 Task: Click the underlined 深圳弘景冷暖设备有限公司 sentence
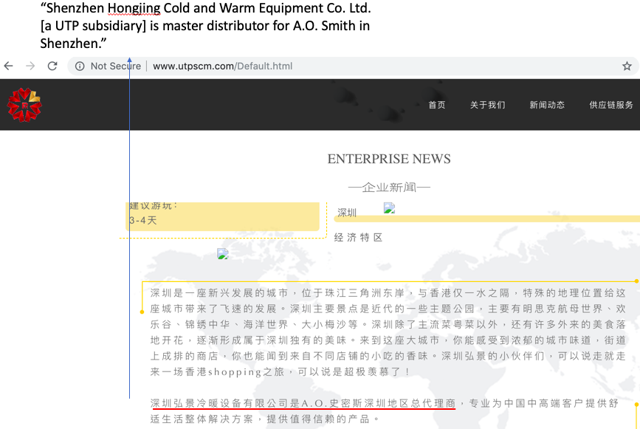303,403
